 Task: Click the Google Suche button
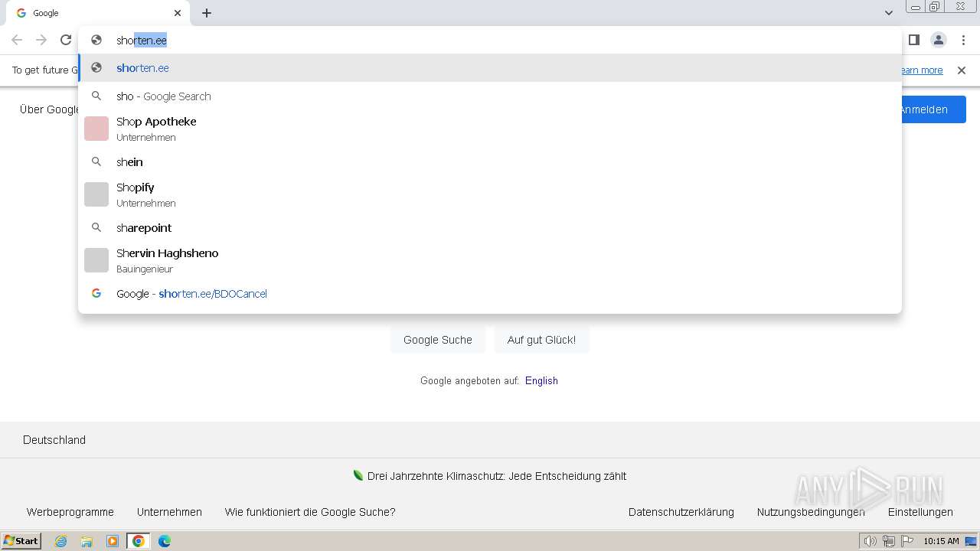(438, 340)
